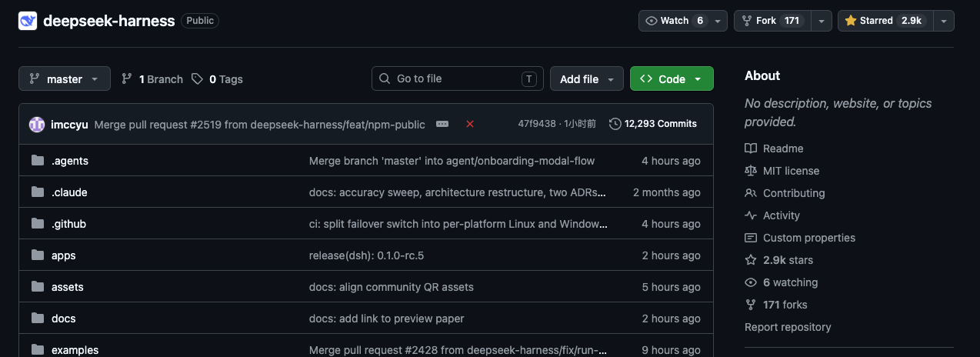Click the fork icon beside 171 forks
This screenshot has width=980, height=357.
pos(751,305)
